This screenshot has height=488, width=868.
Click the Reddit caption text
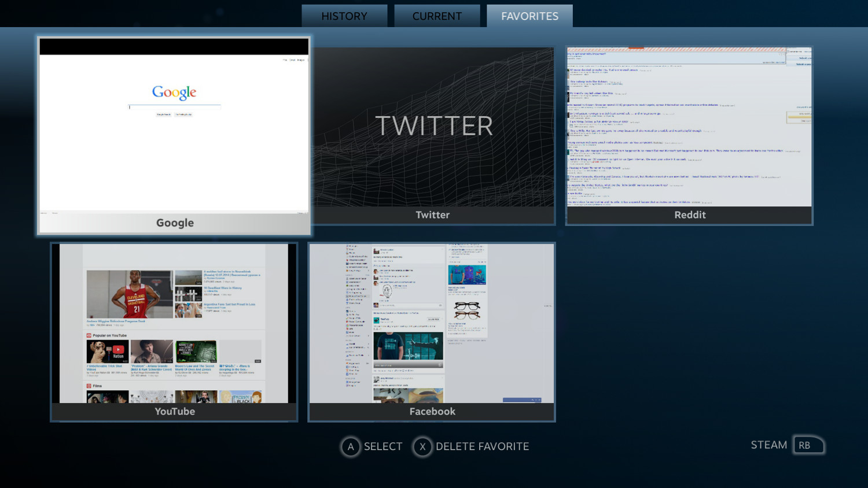pos(690,215)
